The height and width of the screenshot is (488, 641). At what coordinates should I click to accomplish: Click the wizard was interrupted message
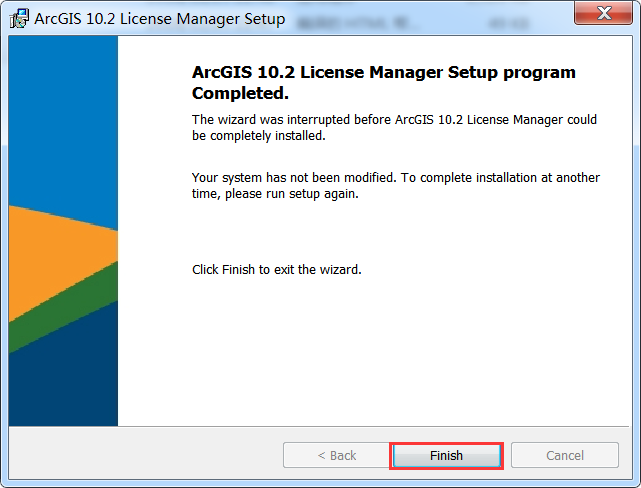[394, 127]
